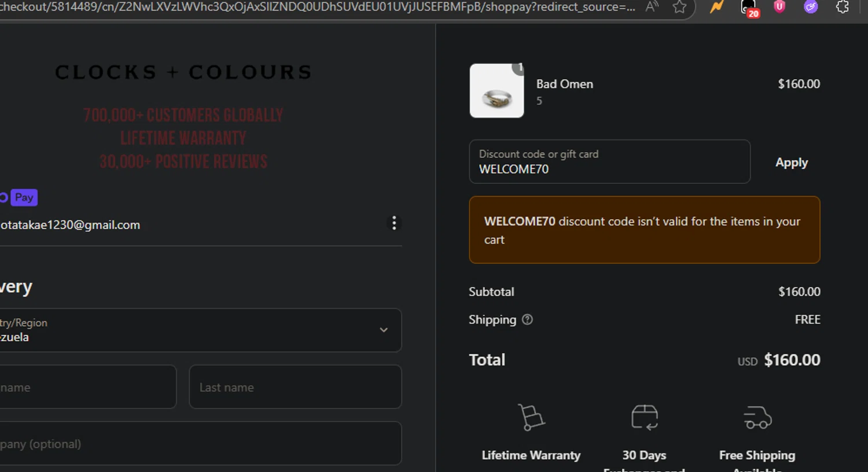Click the FREE shipping value
This screenshot has height=472, width=868.
pyautogui.click(x=808, y=319)
